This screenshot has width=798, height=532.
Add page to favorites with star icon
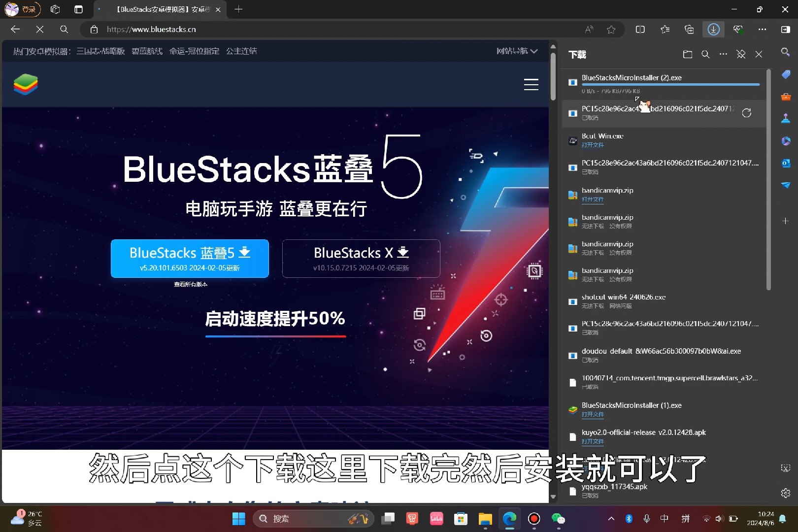coord(611,30)
